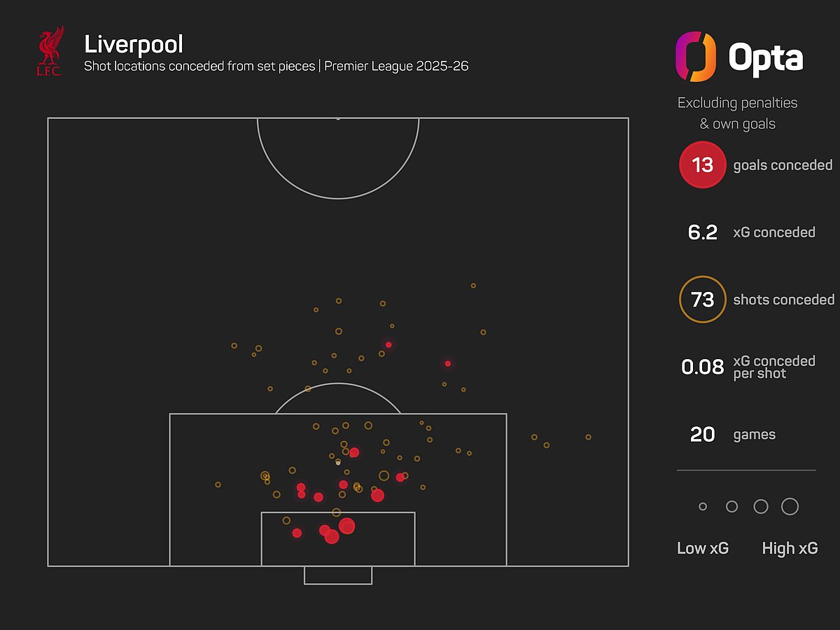Click the 'Low xG' legend label
The image size is (840, 630).
703,549
